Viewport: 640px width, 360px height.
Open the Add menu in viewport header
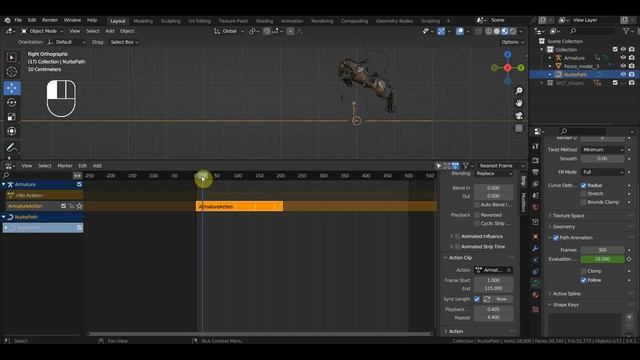110,31
